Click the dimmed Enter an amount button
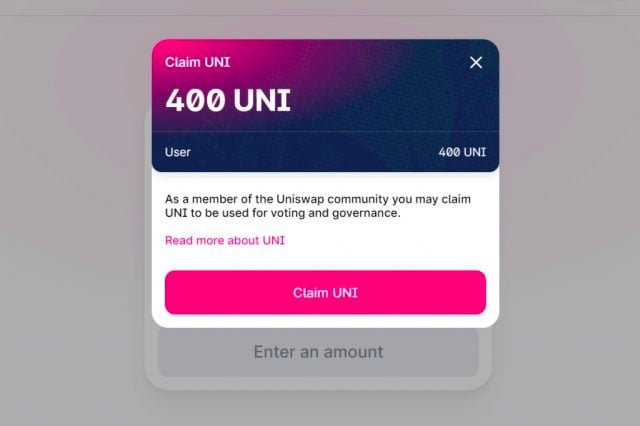 pyautogui.click(x=318, y=352)
